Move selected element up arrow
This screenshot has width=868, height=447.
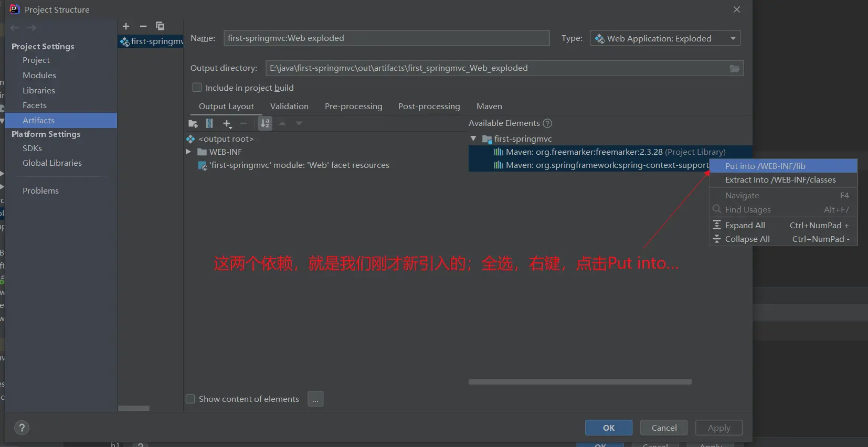tap(282, 124)
